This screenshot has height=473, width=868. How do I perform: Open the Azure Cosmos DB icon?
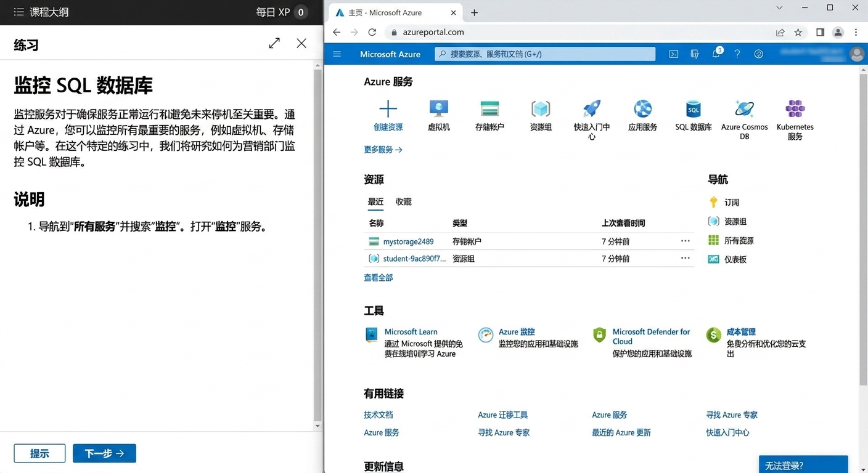pyautogui.click(x=744, y=109)
